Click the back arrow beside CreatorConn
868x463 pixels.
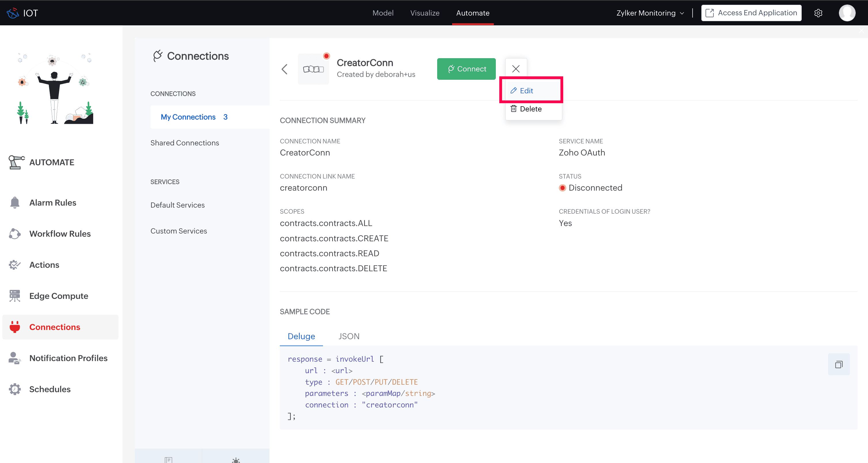coord(284,69)
